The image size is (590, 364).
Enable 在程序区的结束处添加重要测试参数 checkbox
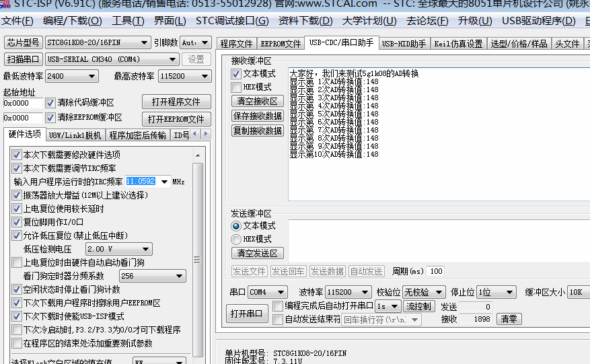click(x=16, y=343)
